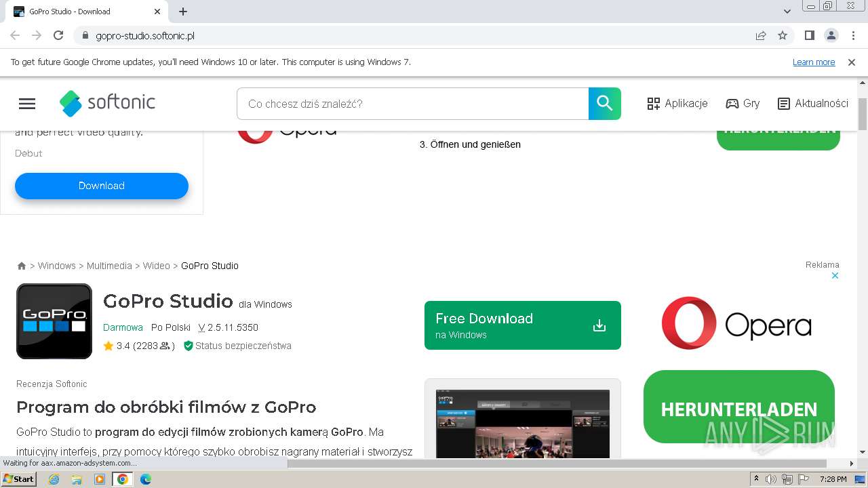Image resolution: width=868 pixels, height=488 pixels.
Task: Open the tab search dropdown
Action: point(787,12)
